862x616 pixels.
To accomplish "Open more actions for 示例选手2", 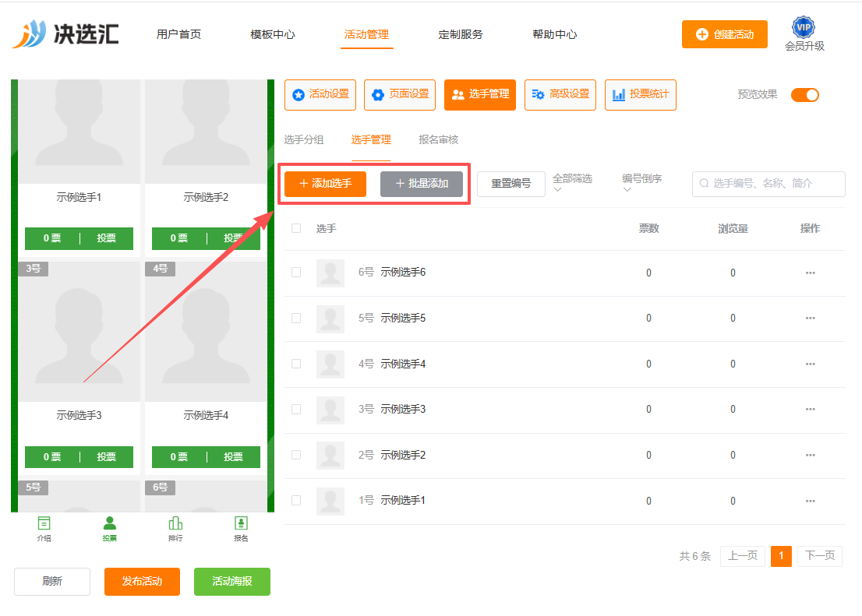I will point(810,455).
